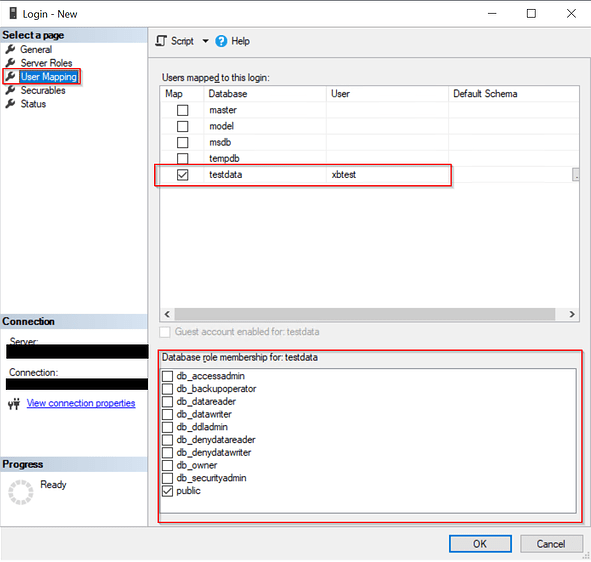Select the User Mapping page
This screenshot has width=591, height=562.
pyautogui.click(x=49, y=77)
